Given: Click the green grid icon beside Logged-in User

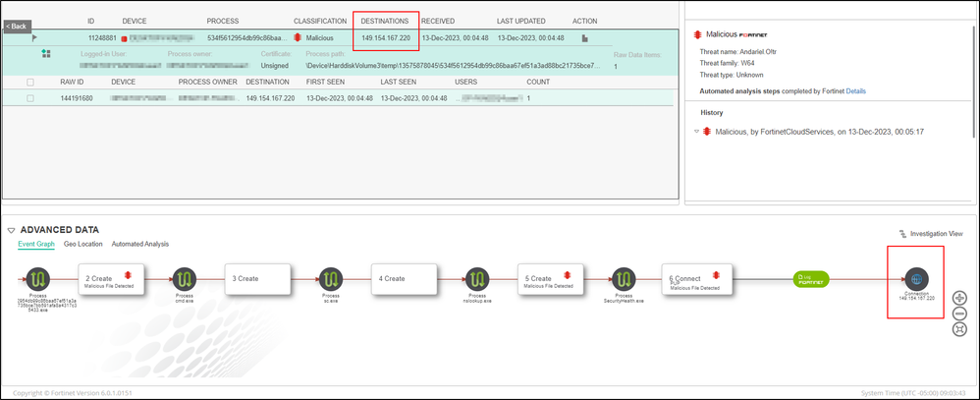Looking at the screenshot, I should 46,54.
